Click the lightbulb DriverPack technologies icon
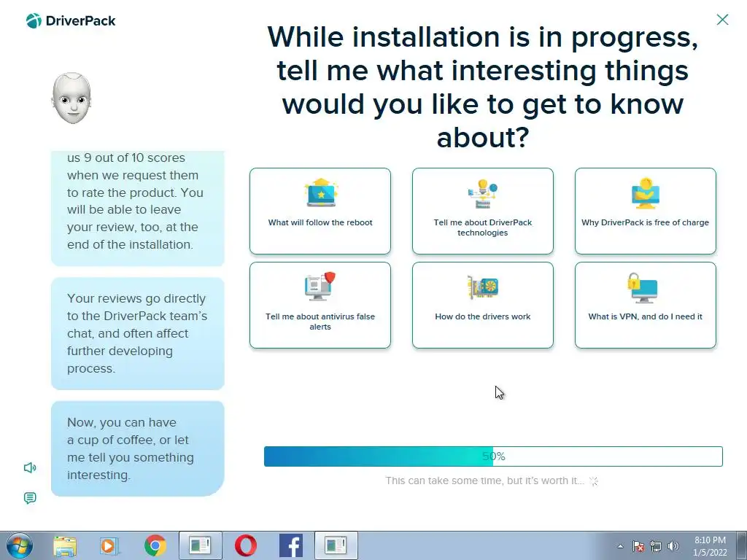This screenshot has width=747, height=560. (x=483, y=193)
